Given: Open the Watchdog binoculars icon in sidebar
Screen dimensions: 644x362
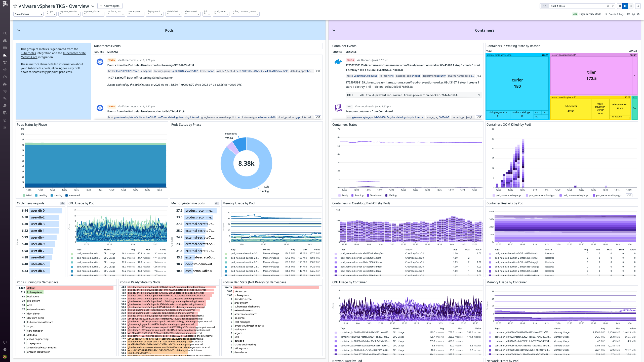Looking at the screenshot, I should point(5,41).
